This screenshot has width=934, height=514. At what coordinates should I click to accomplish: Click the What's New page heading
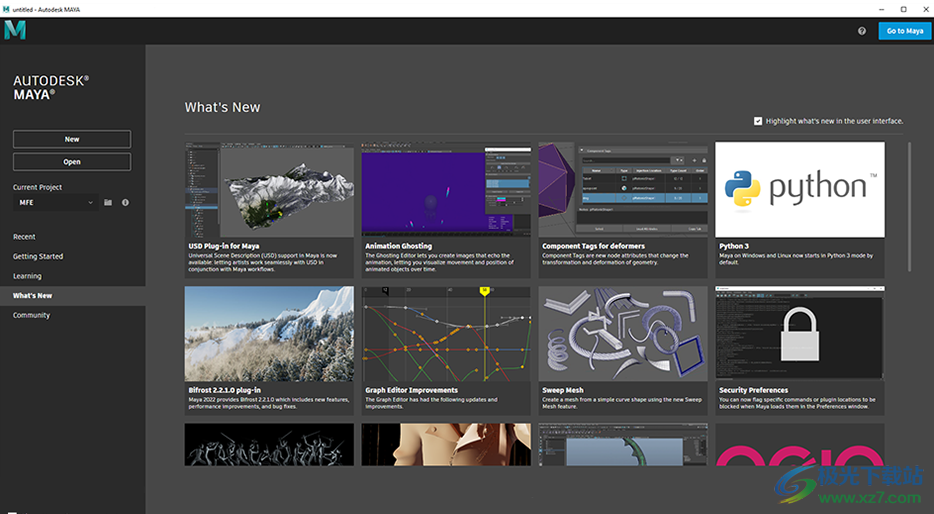tap(222, 107)
